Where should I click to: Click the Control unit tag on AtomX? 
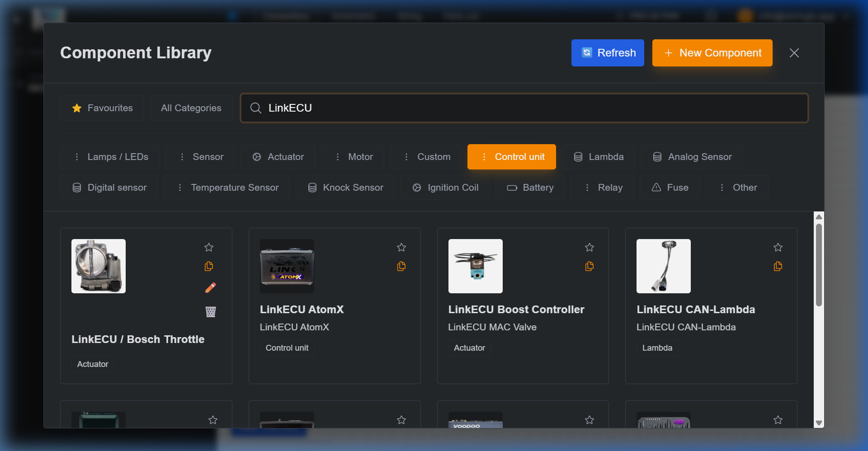[287, 348]
